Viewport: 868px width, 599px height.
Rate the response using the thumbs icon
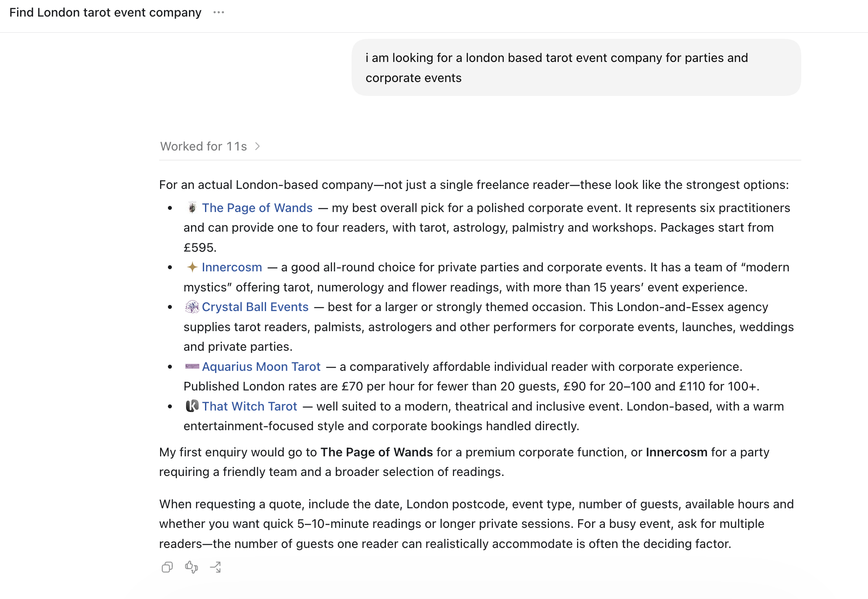point(191,567)
